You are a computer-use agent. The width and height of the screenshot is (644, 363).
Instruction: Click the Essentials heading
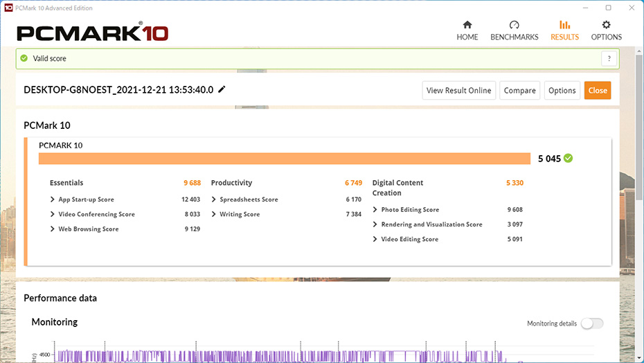[66, 183]
